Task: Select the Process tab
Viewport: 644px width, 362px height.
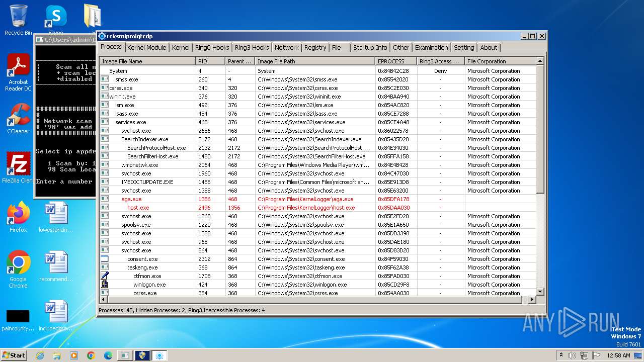Action: click(x=111, y=47)
